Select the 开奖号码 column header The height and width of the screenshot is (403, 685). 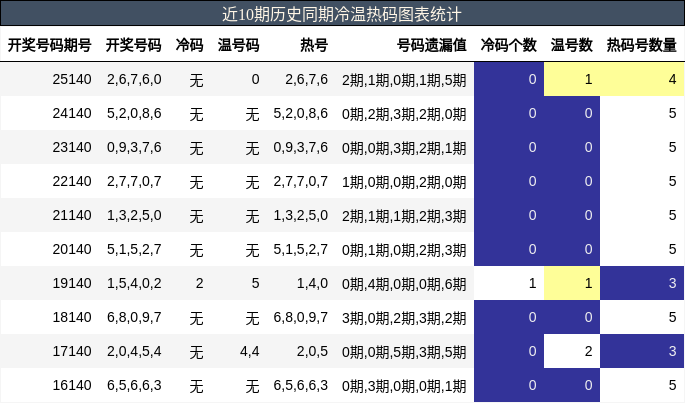coord(134,45)
